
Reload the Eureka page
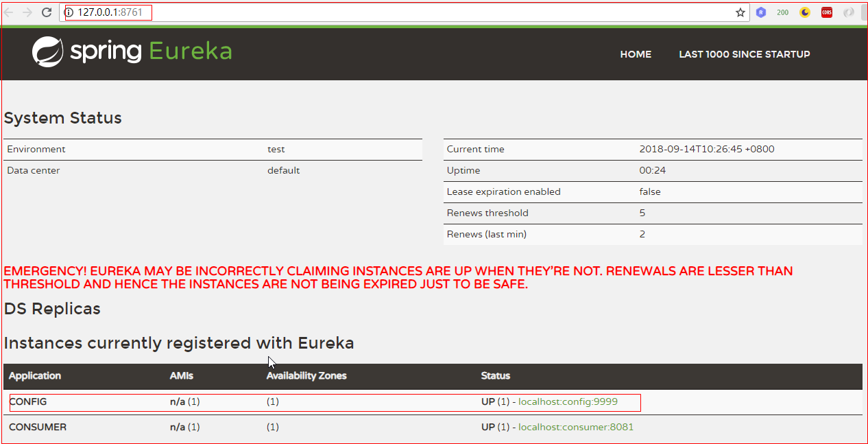[47, 12]
